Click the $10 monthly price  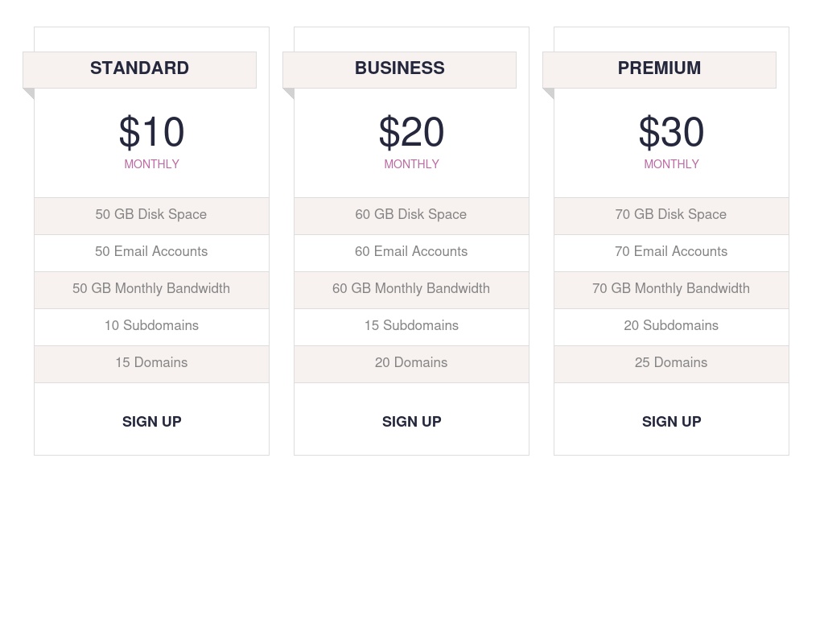[x=151, y=134]
